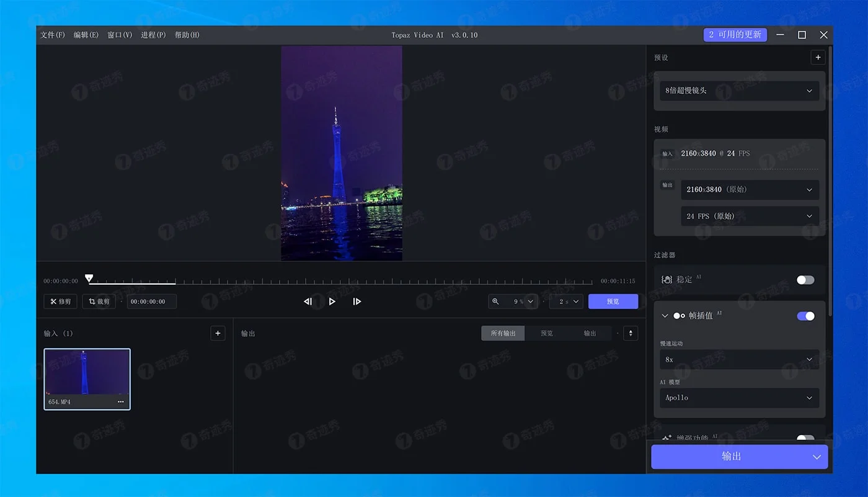Click the 2 可用的更新 updates button
This screenshot has width=868, height=497.
coord(735,35)
